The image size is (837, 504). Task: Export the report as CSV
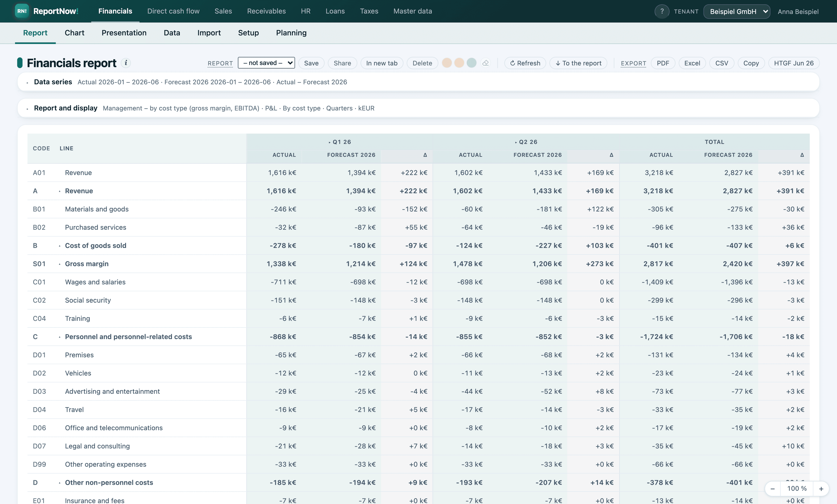721,63
